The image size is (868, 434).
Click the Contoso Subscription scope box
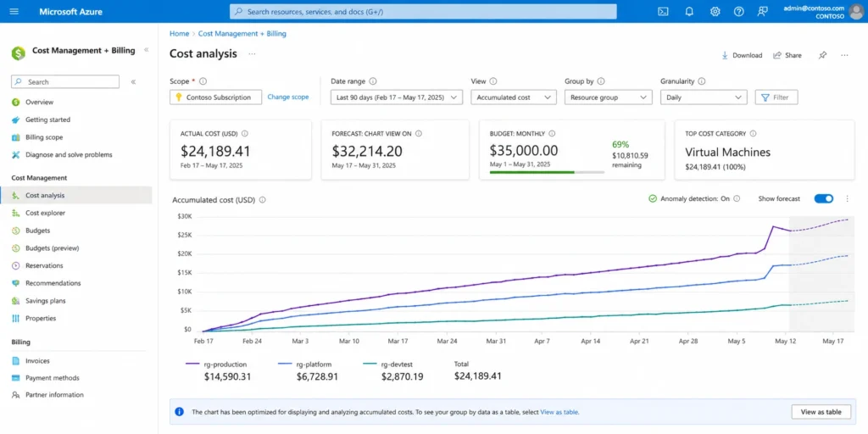tap(215, 97)
